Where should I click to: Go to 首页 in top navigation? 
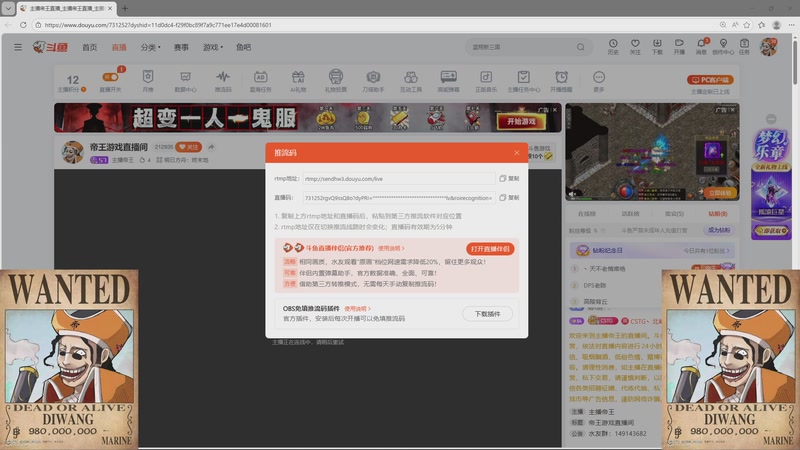[x=89, y=47]
